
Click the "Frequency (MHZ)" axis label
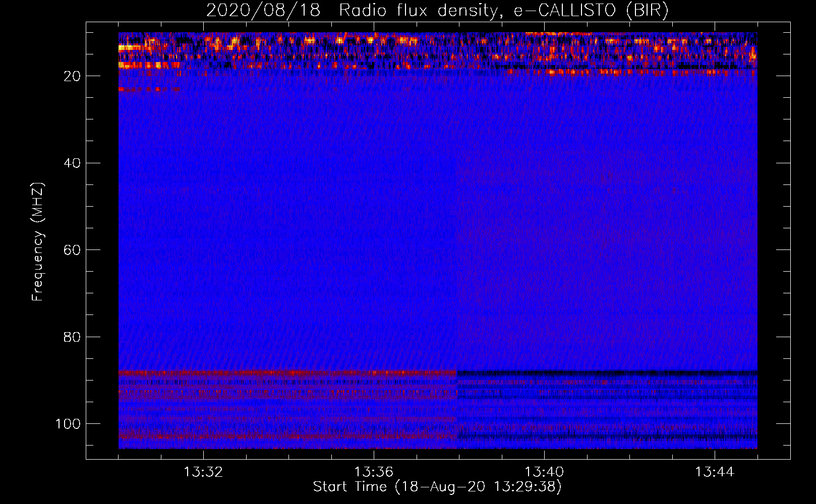[x=38, y=242]
